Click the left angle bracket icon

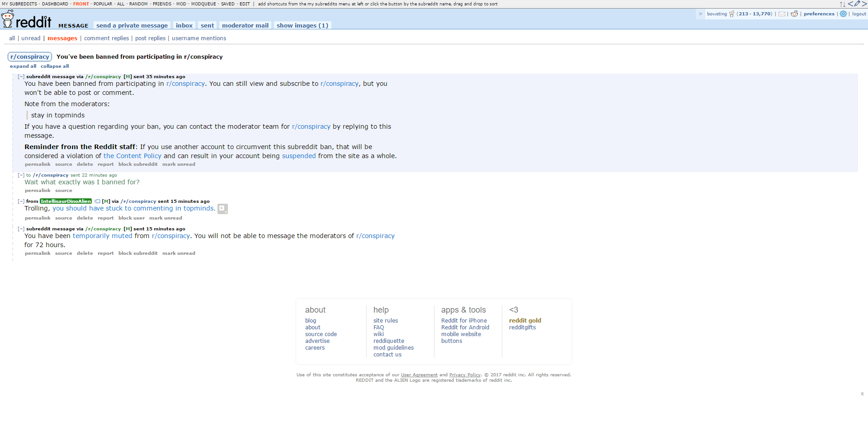coord(850,4)
